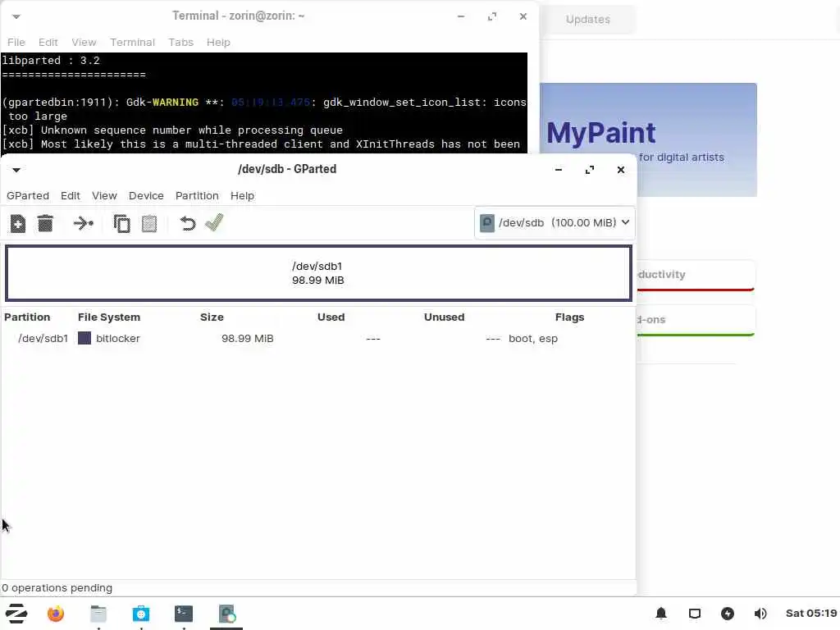Click the MyPaint featured banner
This screenshot has height=630, width=840.
648,139
